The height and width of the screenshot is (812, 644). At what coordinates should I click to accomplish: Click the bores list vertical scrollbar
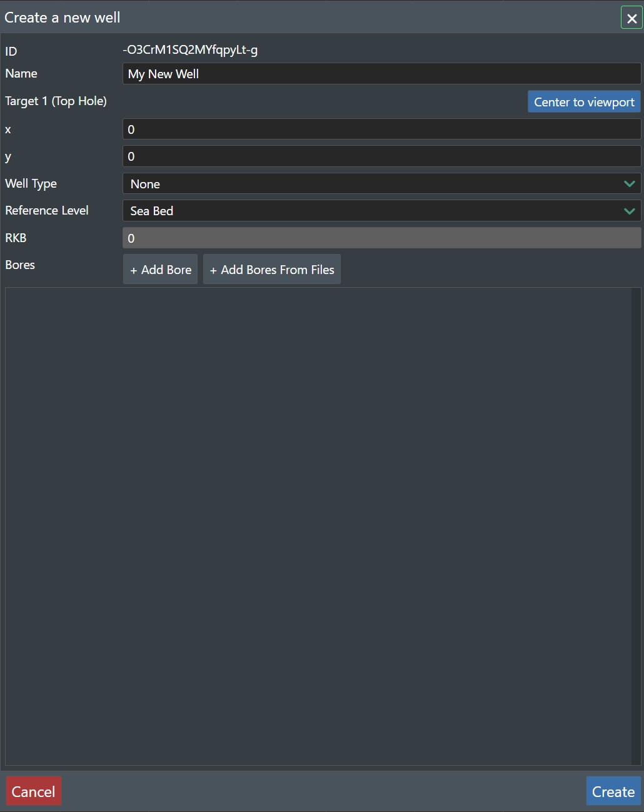coord(636,525)
